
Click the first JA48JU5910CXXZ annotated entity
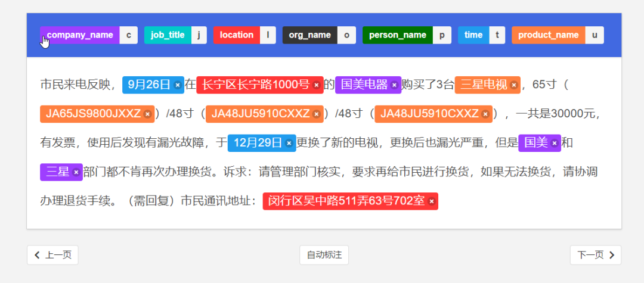261,114
